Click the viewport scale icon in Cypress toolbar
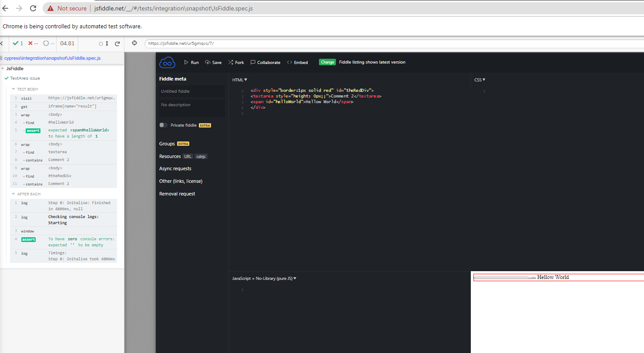This screenshot has width=644, height=353. point(107,44)
